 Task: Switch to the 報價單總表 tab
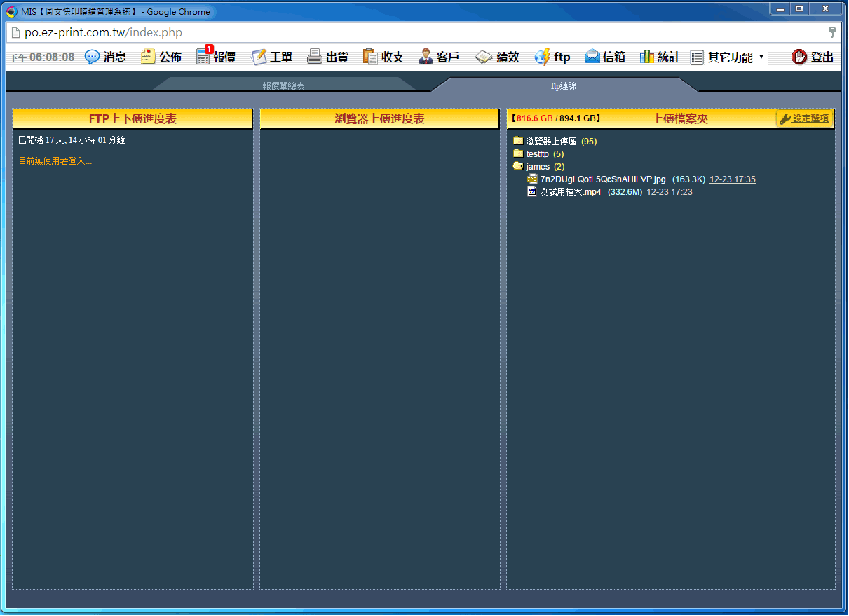tap(283, 85)
